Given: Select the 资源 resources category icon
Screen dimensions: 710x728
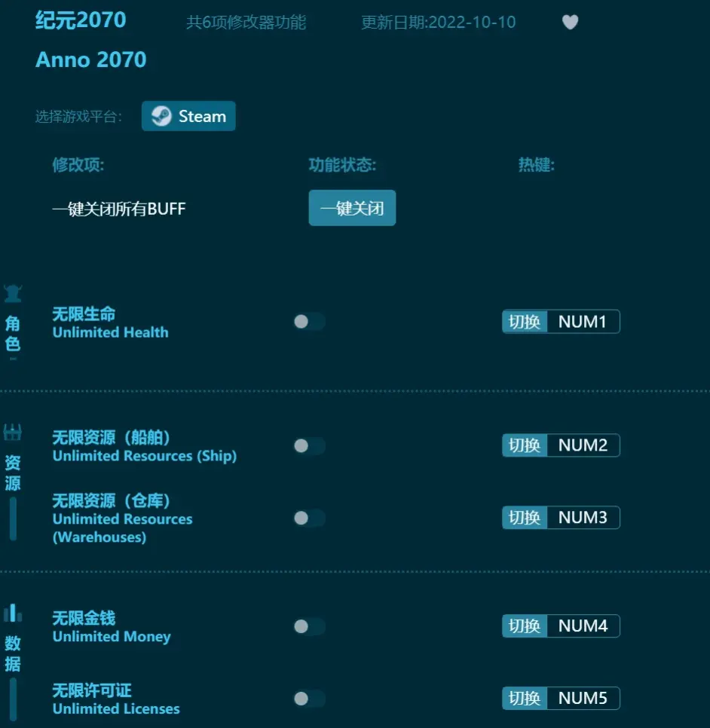Looking at the screenshot, I should click(x=13, y=433).
